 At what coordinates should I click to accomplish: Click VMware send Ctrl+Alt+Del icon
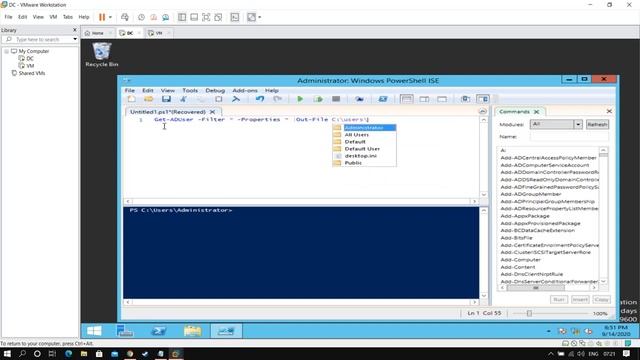125,17
